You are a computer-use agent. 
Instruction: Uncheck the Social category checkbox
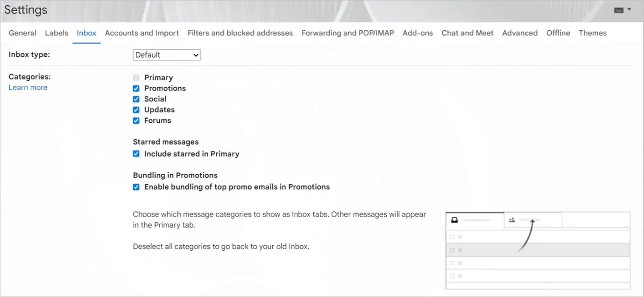(x=136, y=99)
